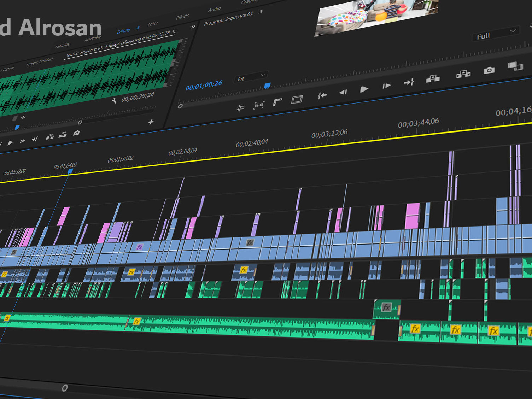This screenshot has width=532, height=399.
Task: Click timeline zoom scroll handle at bottom
Action: coord(65,388)
